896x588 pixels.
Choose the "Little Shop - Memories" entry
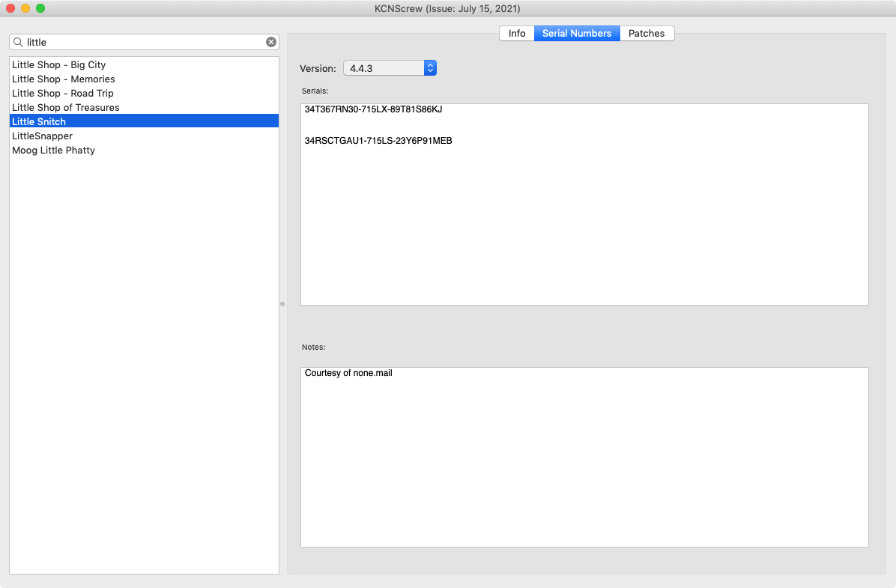click(x=64, y=79)
